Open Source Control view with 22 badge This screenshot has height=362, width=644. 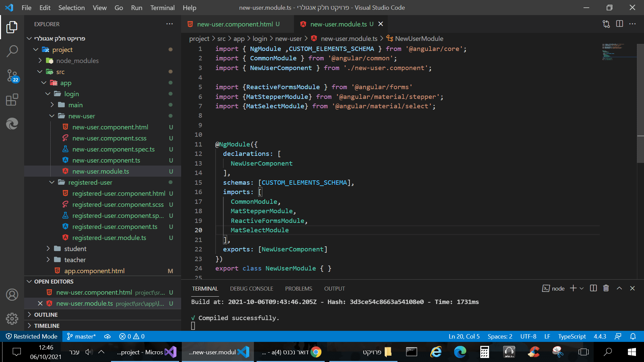(x=12, y=75)
